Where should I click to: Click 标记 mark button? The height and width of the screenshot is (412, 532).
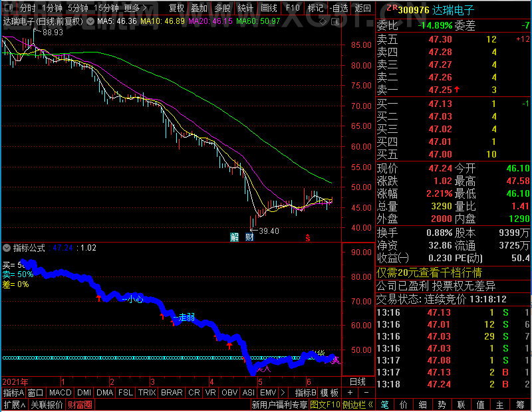pos(315,8)
